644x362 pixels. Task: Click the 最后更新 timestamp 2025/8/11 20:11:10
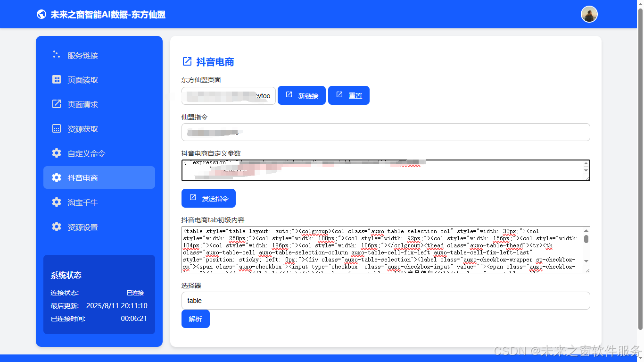[x=117, y=305]
